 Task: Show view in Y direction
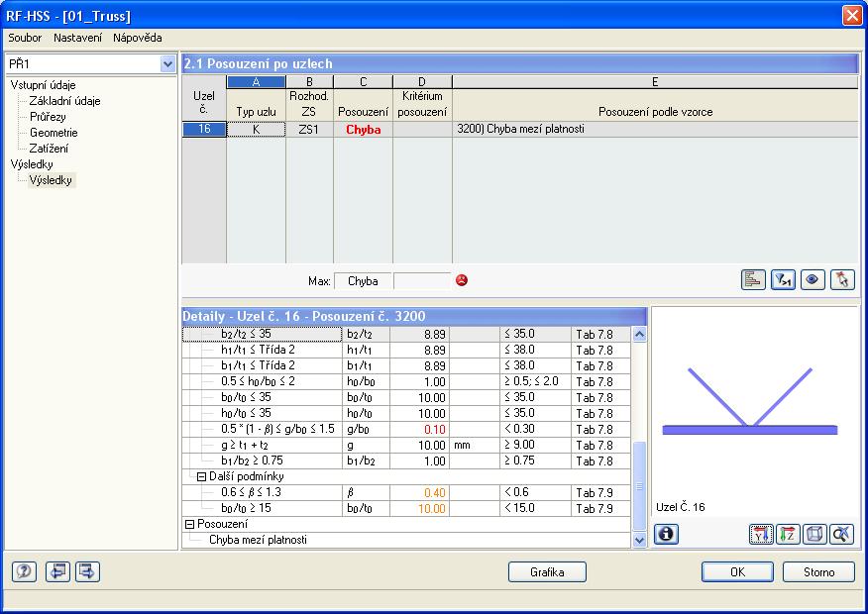(x=761, y=535)
